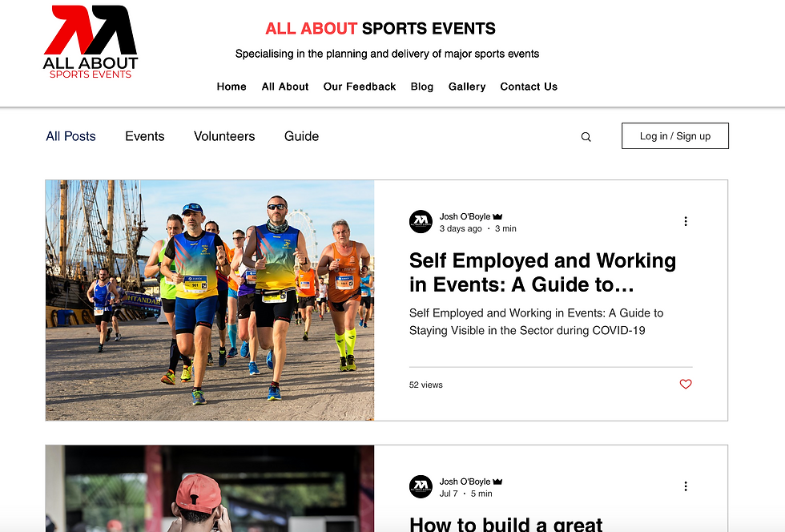Image resolution: width=785 pixels, height=532 pixels.
Task: Navigate to Contact Us
Action: click(529, 87)
